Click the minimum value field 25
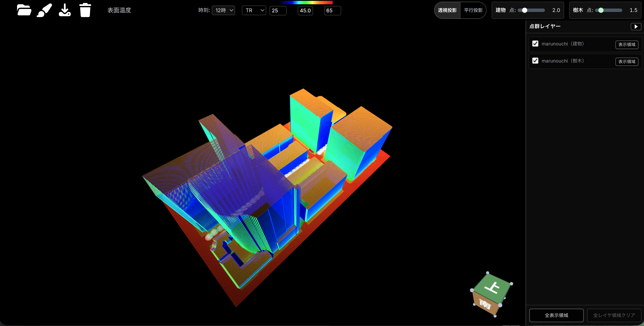The image size is (644, 326). pos(278,10)
